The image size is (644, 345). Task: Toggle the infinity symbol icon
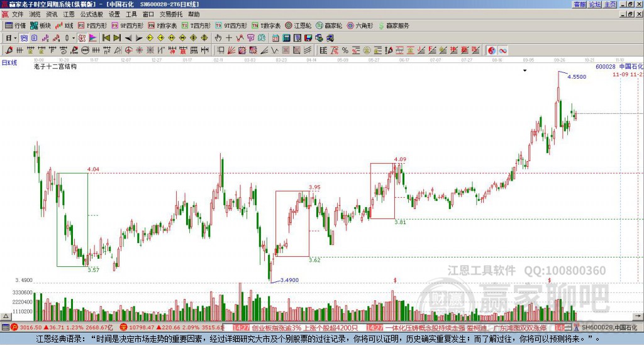(502, 50)
